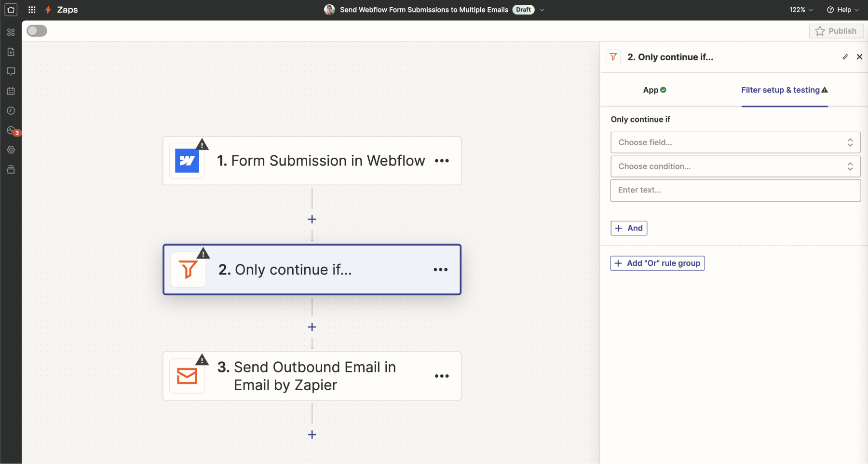This screenshot has height=464, width=868.
Task: Click the Enter text input field
Action: click(x=735, y=190)
